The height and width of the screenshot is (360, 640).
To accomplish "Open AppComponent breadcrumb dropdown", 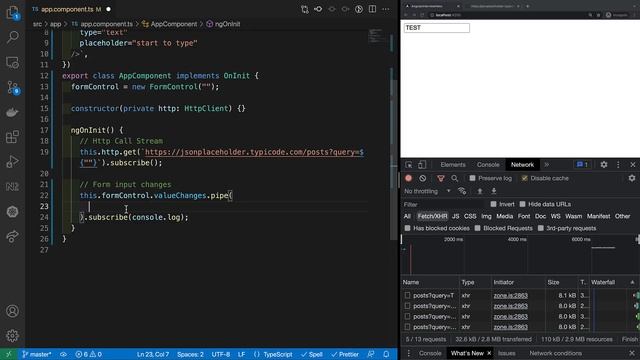I will coord(174,24).
